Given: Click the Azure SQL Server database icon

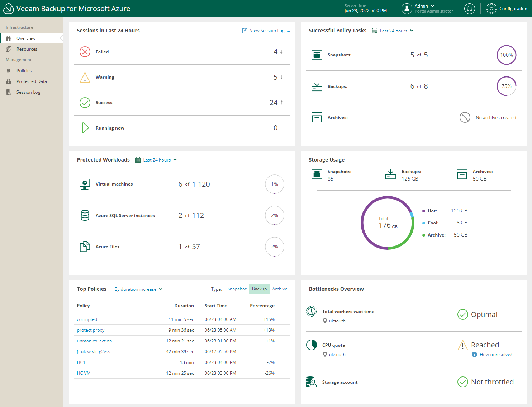Looking at the screenshot, I should click(x=85, y=215).
